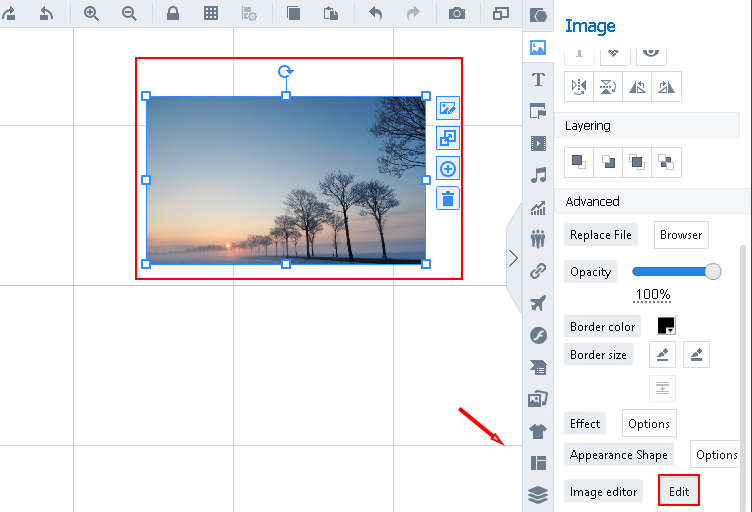
Task: Open Effect Options button
Action: 649,423
